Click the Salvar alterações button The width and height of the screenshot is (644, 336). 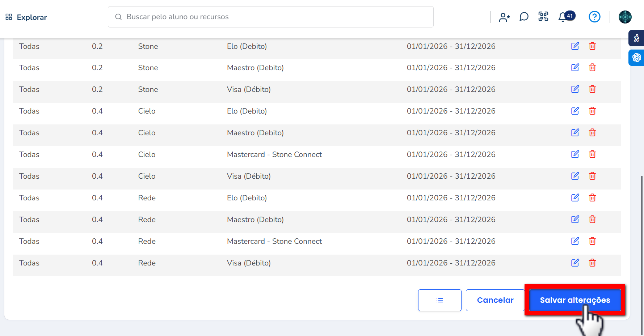pos(575,300)
